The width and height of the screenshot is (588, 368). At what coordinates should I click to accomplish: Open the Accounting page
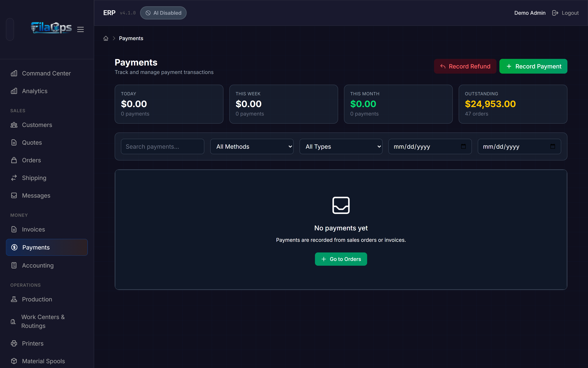(47, 265)
